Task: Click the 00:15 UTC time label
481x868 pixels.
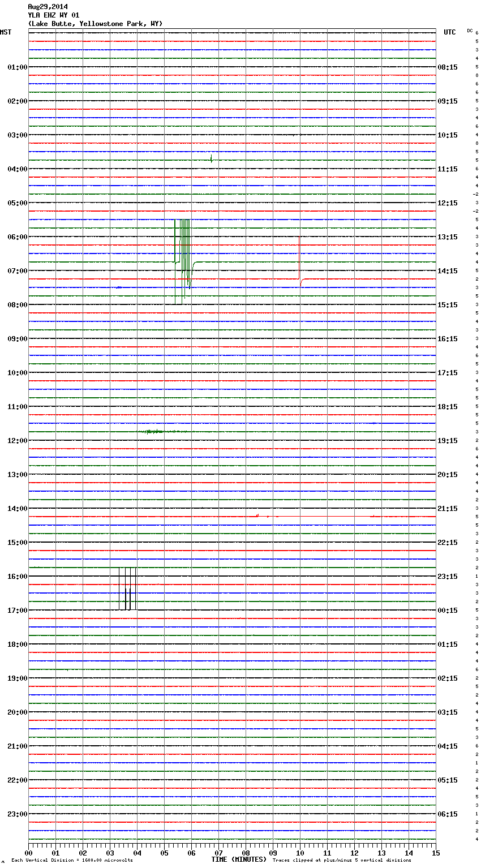Action: tap(448, 611)
